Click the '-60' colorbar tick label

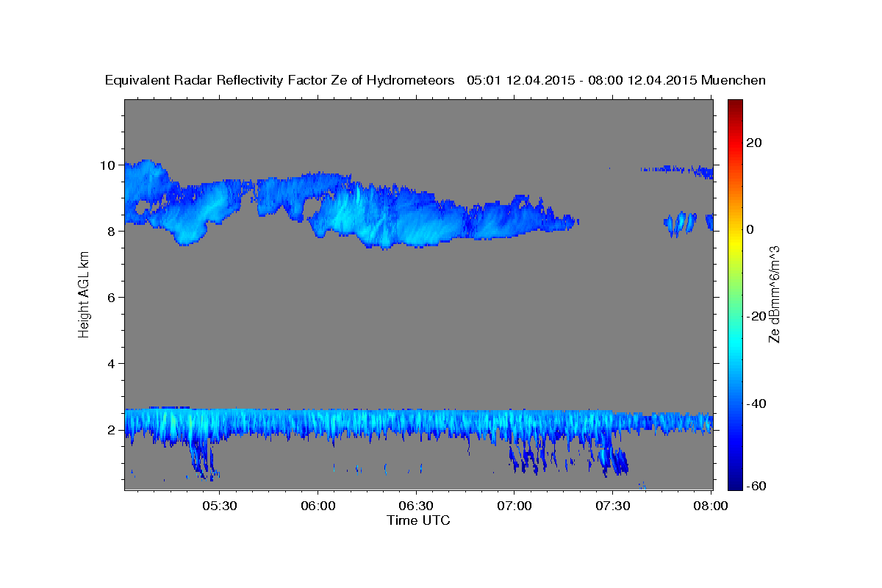coord(756,486)
